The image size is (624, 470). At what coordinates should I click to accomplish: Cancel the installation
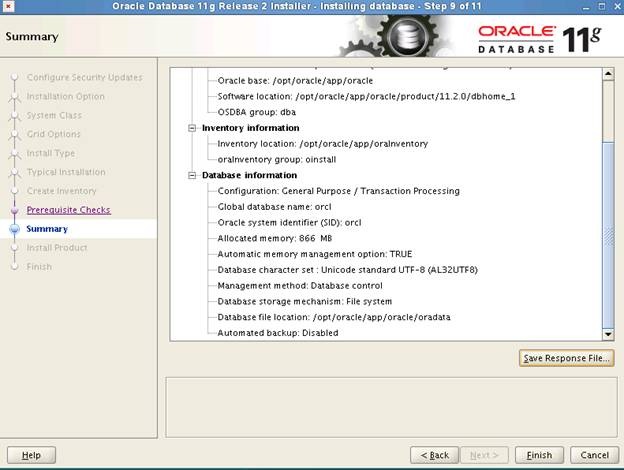[x=595, y=455]
